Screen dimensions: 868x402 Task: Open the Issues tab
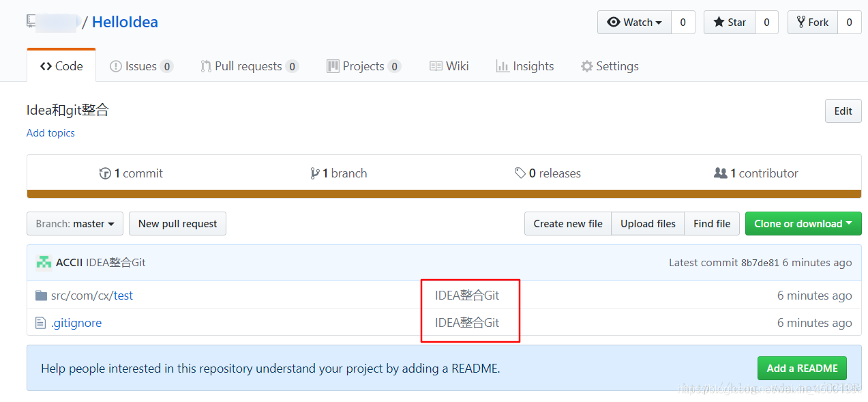coord(141,66)
